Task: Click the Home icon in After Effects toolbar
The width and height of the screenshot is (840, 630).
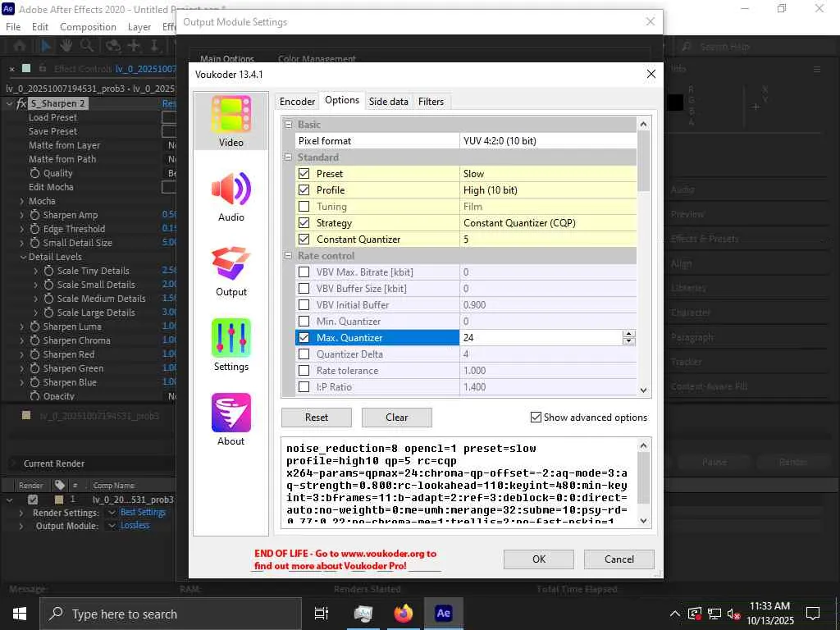Action: 20,46
